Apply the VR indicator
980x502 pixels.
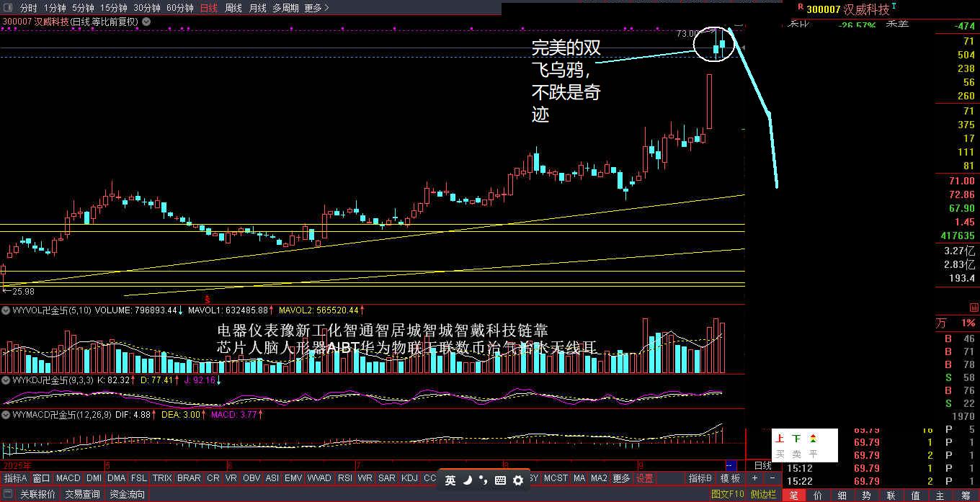click(x=231, y=478)
